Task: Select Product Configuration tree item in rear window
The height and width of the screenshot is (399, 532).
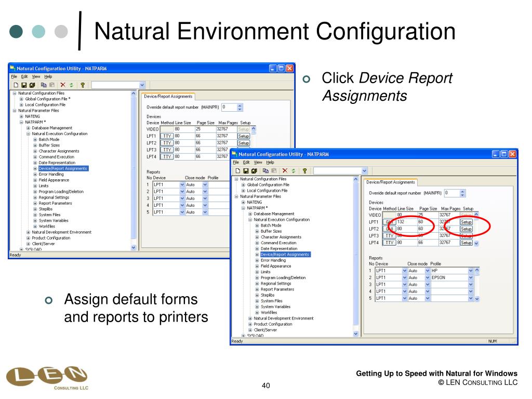Action: pyautogui.click(x=51, y=238)
